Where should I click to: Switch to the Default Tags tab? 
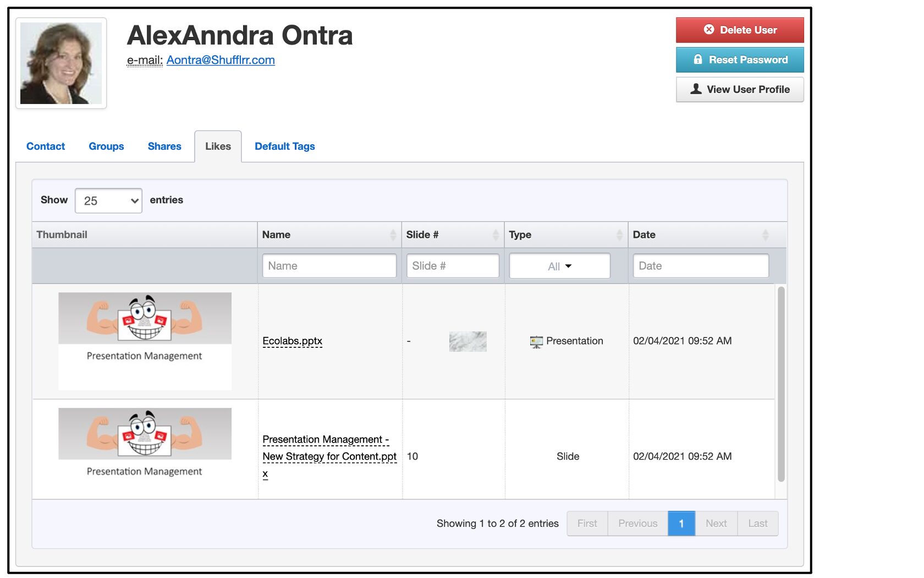click(284, 146)
